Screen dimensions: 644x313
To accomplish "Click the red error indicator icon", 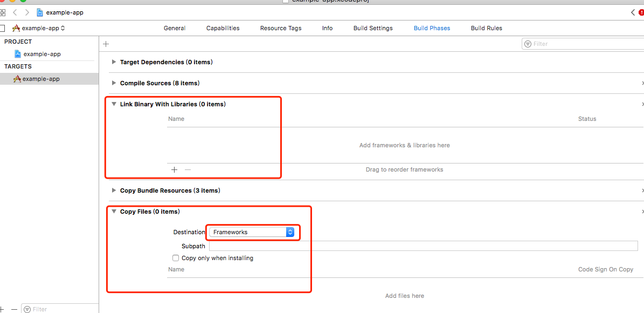I will 641,13.
